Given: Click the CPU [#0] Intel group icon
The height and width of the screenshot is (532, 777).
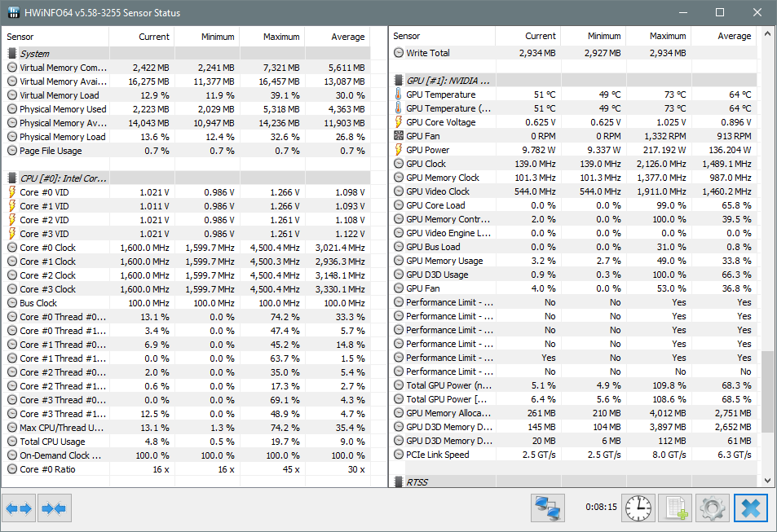Looking at the screenshot, I should pyautogui.click(x=12, y=178).
